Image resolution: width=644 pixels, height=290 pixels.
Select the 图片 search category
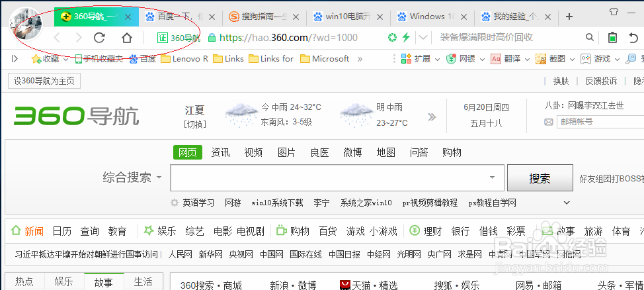click(286, 152)
